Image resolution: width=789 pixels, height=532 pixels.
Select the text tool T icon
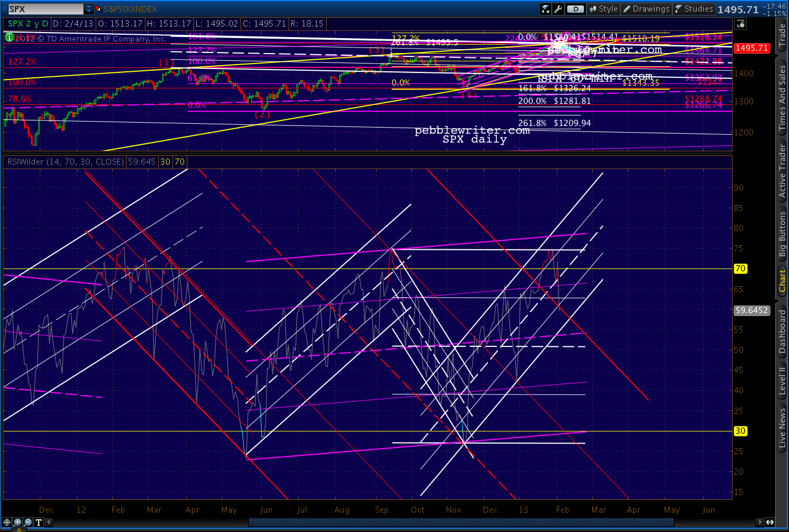[x=39, y=522]
